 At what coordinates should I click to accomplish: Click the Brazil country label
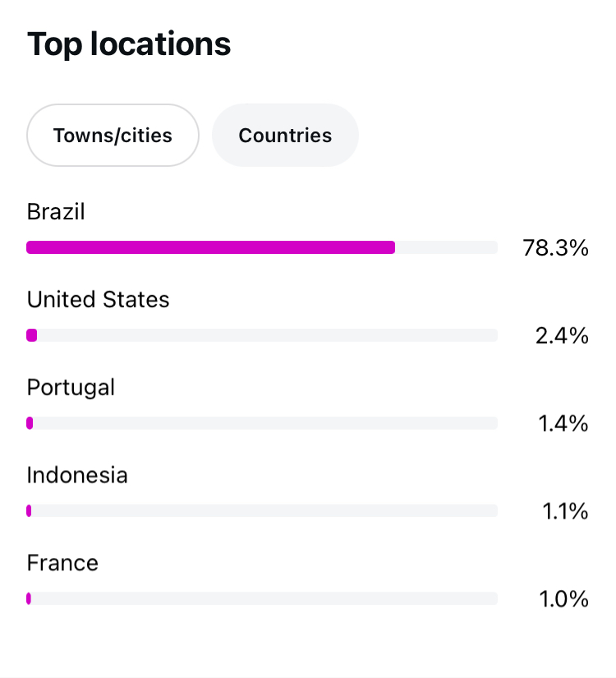pyautogui.click(x=56, y=212)
